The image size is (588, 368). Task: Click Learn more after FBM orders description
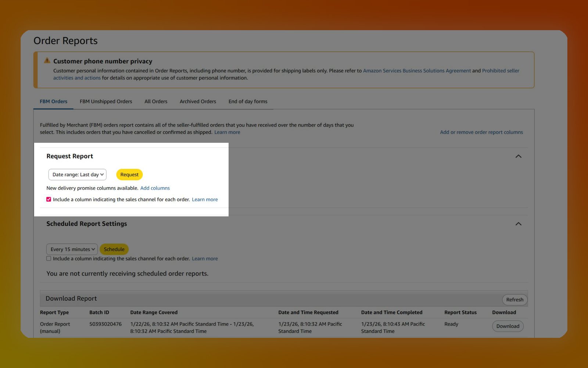227,132
